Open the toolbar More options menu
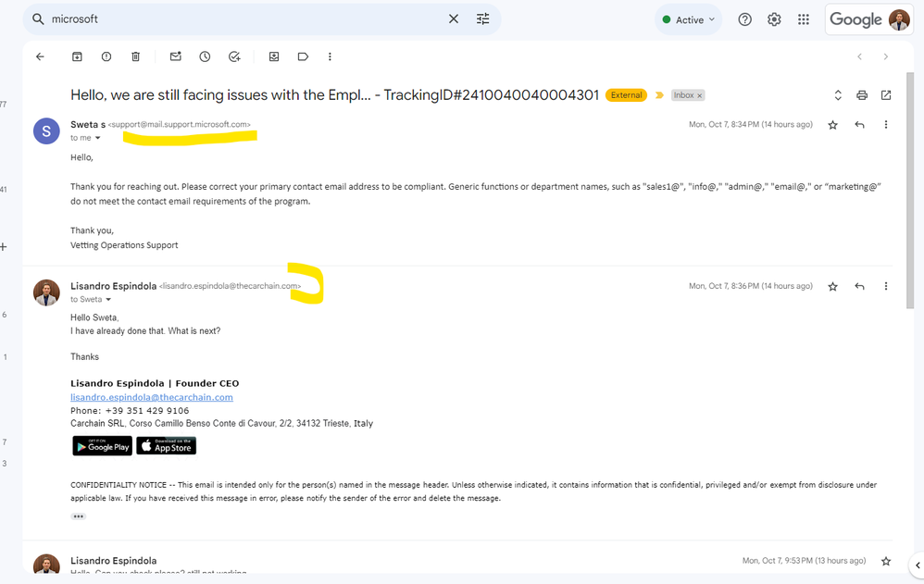This screenshot has width=924, height=584. point(330,56)
